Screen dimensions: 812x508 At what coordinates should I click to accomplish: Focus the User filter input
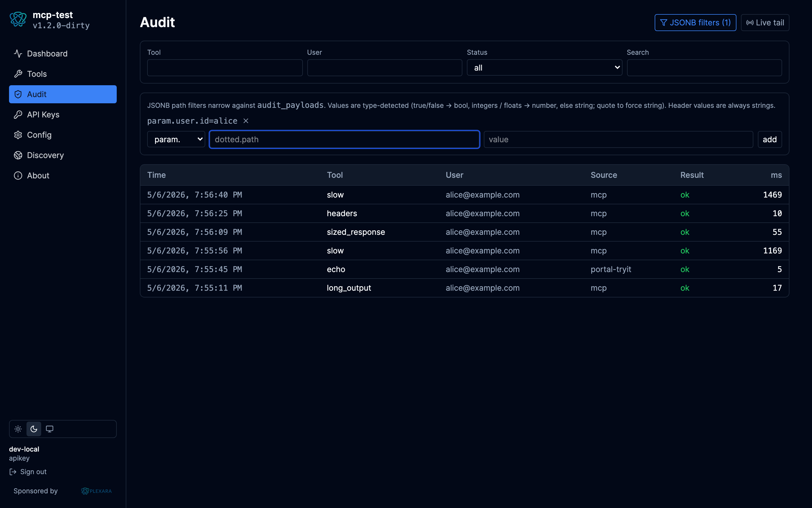click(x=385, y=67)
